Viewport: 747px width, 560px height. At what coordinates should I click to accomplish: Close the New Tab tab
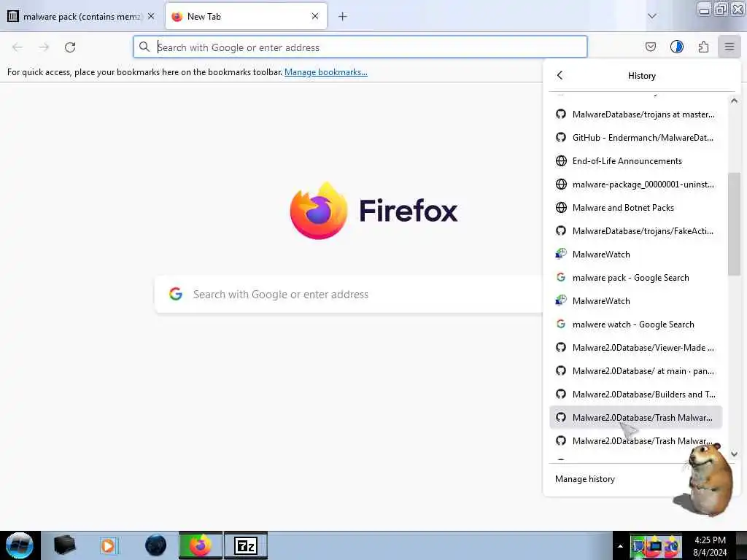[315, 16]
